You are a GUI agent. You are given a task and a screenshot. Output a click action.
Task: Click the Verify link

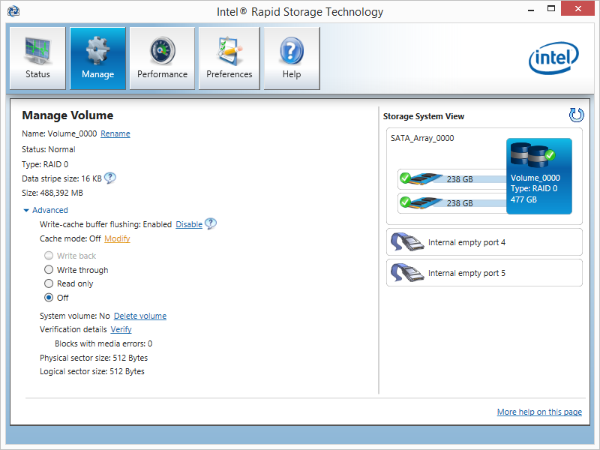121,329
